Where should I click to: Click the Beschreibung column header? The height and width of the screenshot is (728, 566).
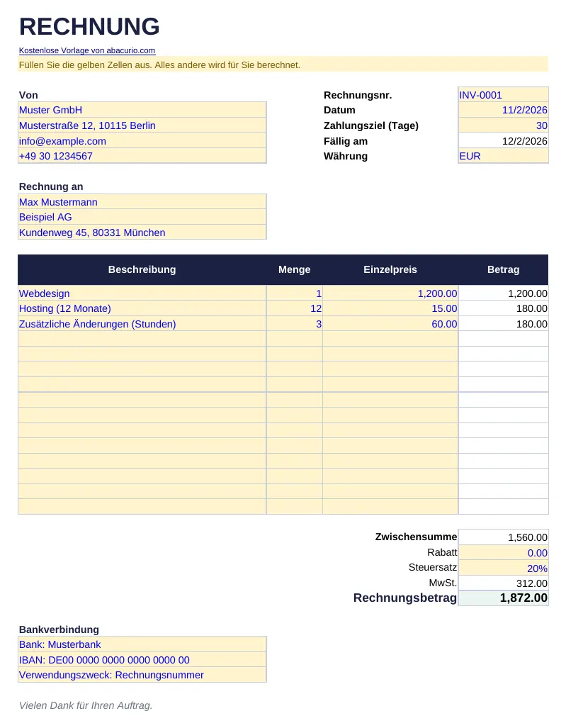(x=142, y=269)
